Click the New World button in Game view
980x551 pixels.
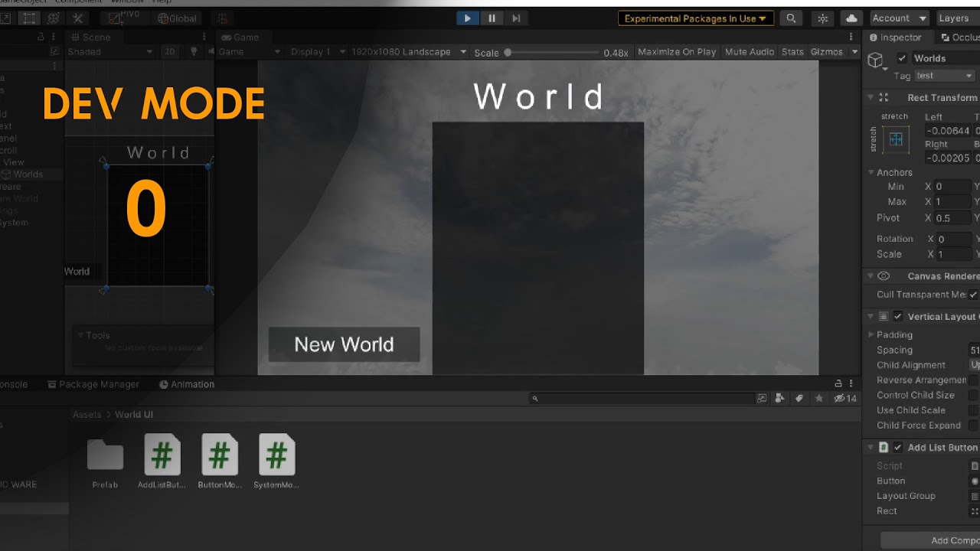tap(344, 344)
